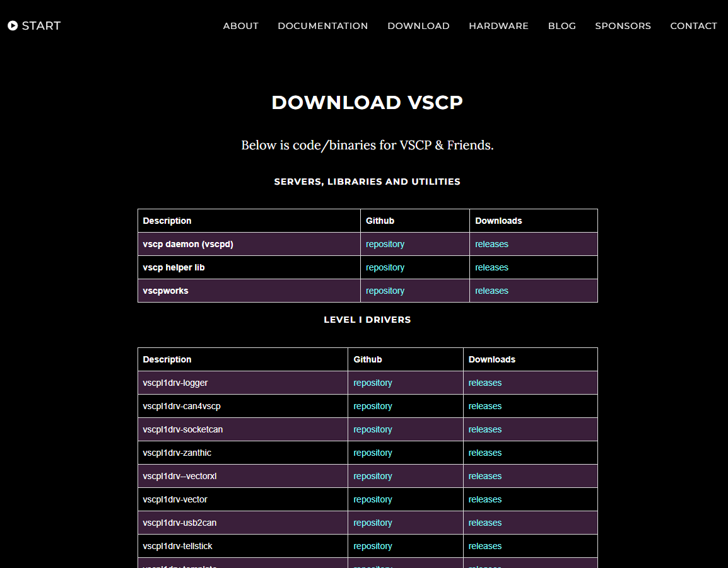Select the 'vscpl1drv-logger' cell
The width and height of the screenshot is (728, 568).
(243, 383)
